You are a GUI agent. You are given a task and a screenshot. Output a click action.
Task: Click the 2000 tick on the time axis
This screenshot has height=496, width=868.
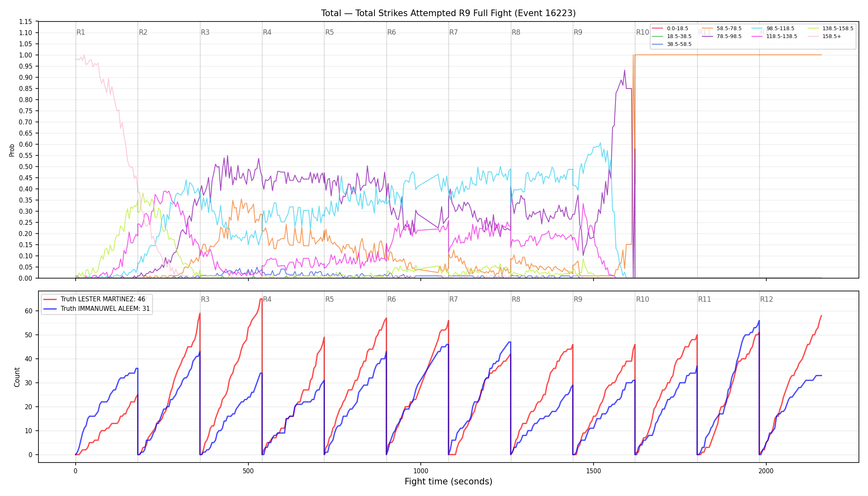[x=766, y=471]
